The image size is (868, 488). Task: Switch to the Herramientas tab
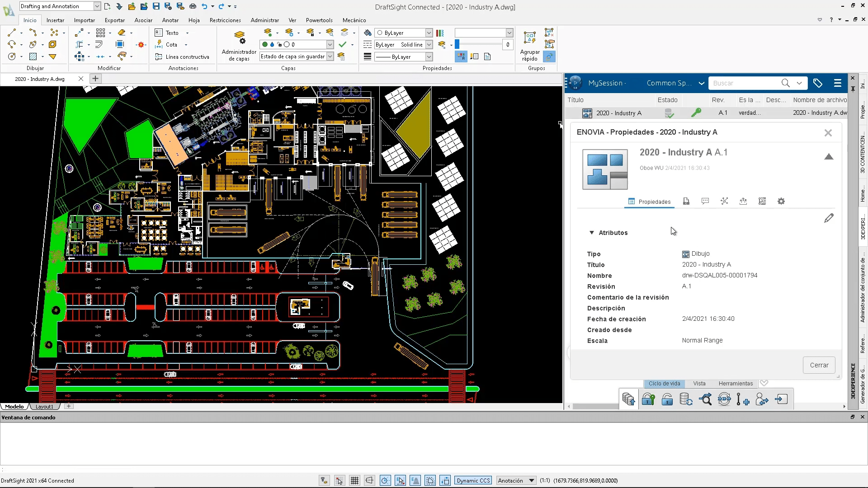point(736,384)
